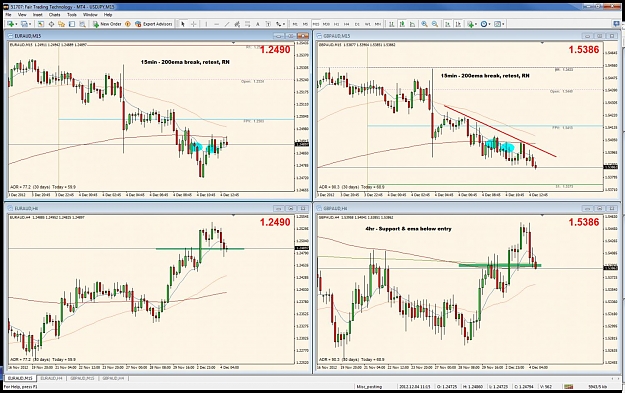
Task: Open the Profiles toolbar icon
Action: pos(25,24)
